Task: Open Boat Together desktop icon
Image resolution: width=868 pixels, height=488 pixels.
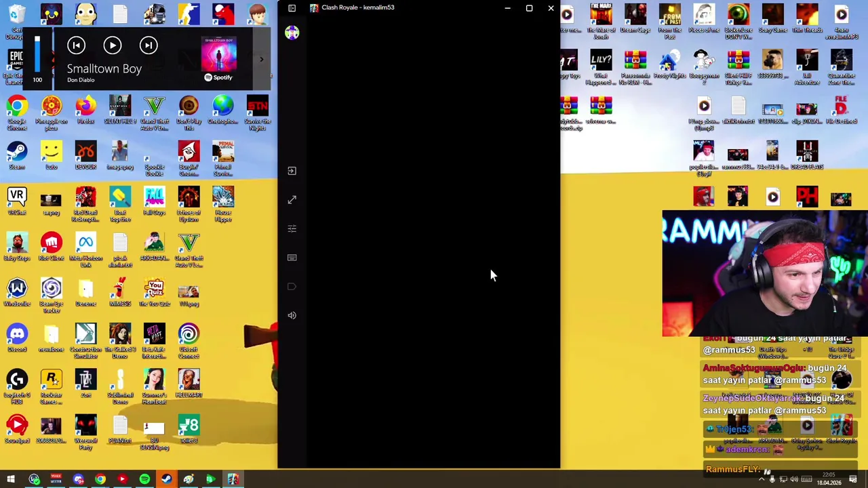Action: point(120,204)
